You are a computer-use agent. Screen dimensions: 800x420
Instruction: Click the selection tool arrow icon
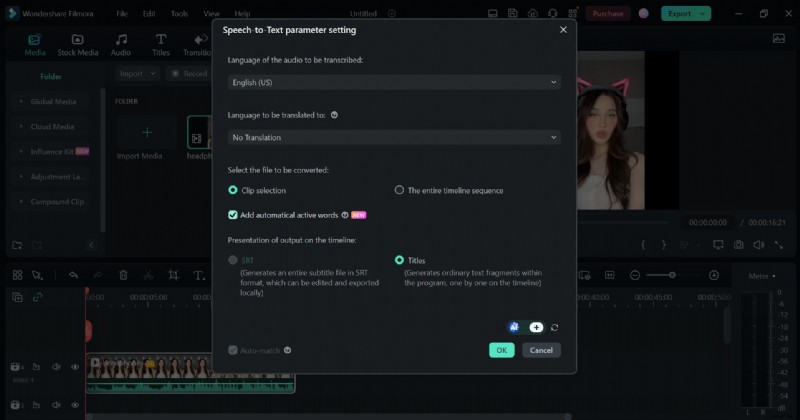tap(37, 276)
